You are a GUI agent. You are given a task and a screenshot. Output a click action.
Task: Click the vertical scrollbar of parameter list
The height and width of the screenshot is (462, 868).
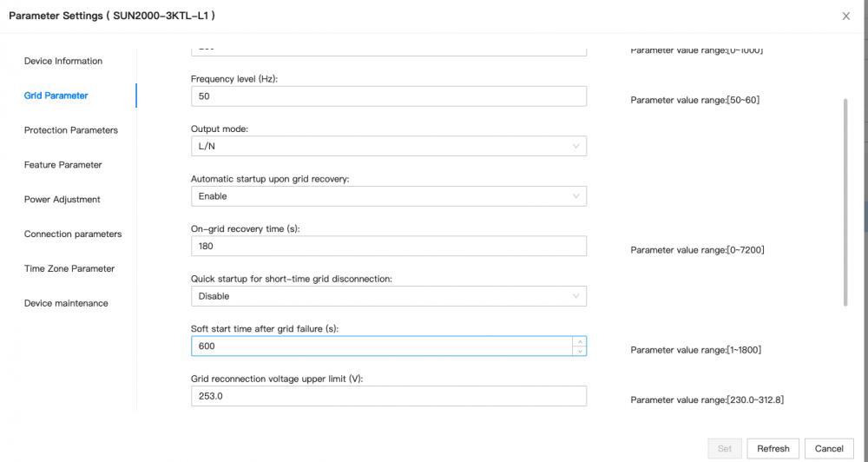click(x=845, y=202)
